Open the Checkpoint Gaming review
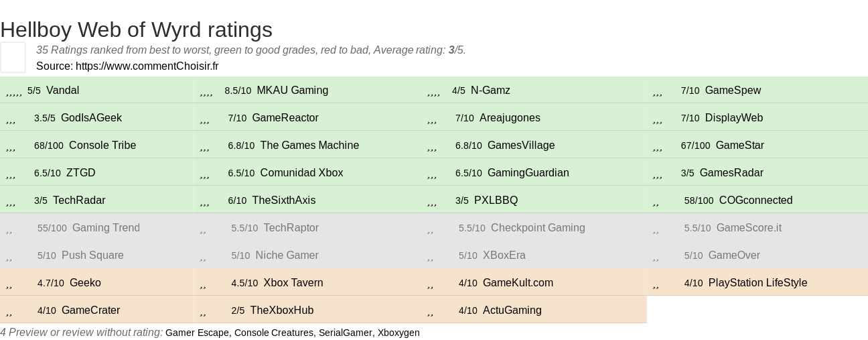 point(538,228)
